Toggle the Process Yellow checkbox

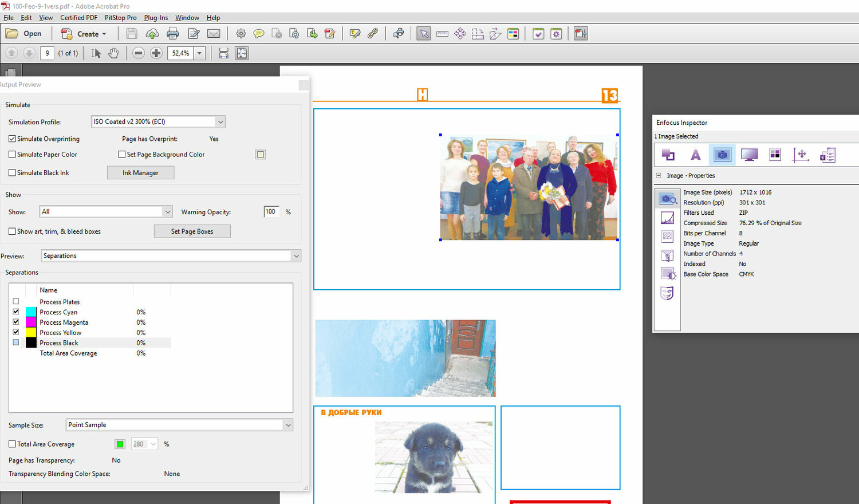[x=15, y=333]
